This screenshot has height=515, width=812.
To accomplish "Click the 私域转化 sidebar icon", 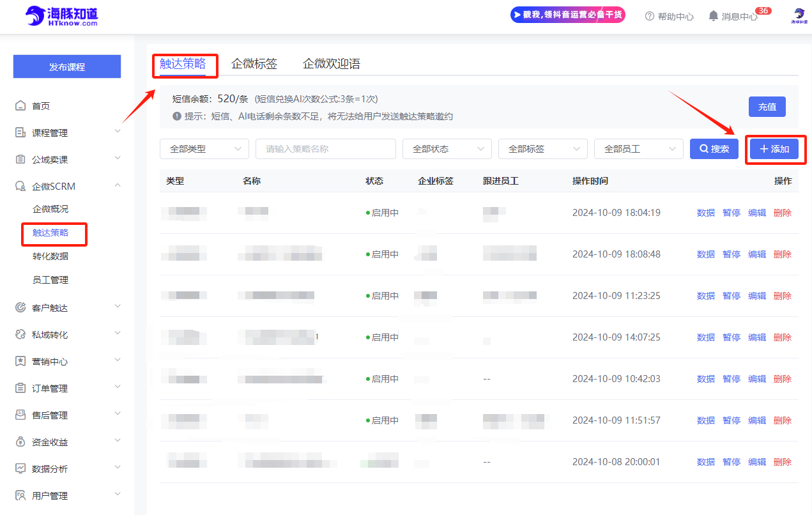I will click(x=20, y=335).
